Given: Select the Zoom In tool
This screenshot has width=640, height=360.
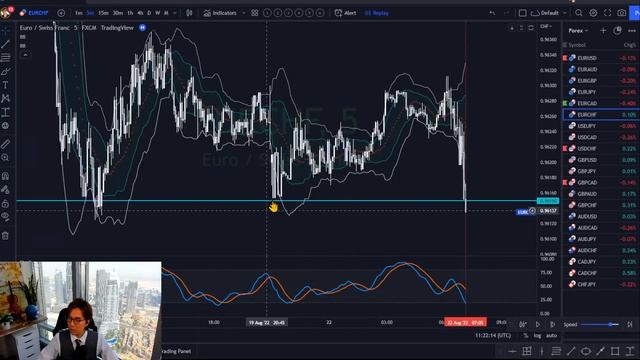Looking at the screenshot, I should (x=6, y=158).
